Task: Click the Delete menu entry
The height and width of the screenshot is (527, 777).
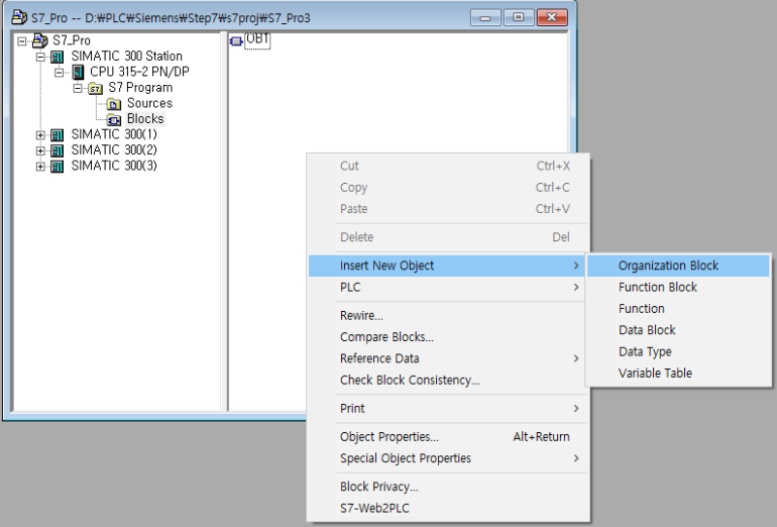Action: tap(447, 237)
